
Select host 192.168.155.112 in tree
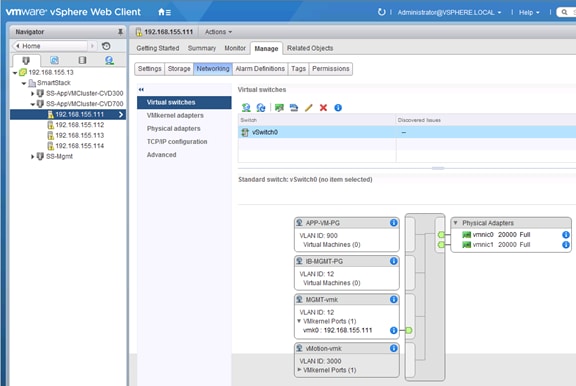pos(79,125)
